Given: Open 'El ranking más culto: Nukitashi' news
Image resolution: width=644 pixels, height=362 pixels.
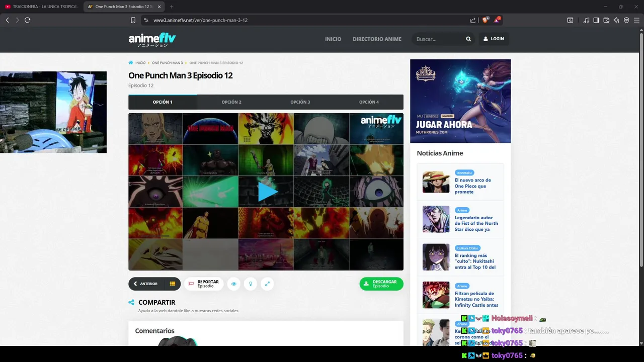Looking at the screenshot, I should [475, 261].
